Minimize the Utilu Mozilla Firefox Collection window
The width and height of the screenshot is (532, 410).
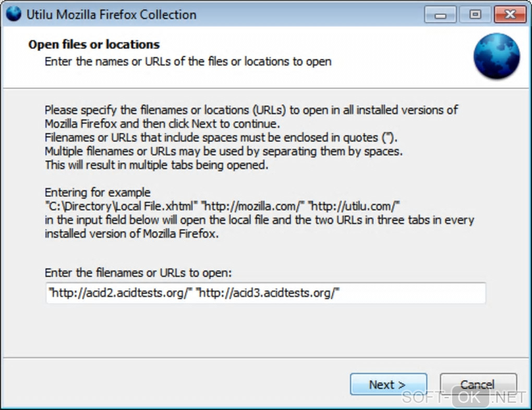tap(440, 15)
